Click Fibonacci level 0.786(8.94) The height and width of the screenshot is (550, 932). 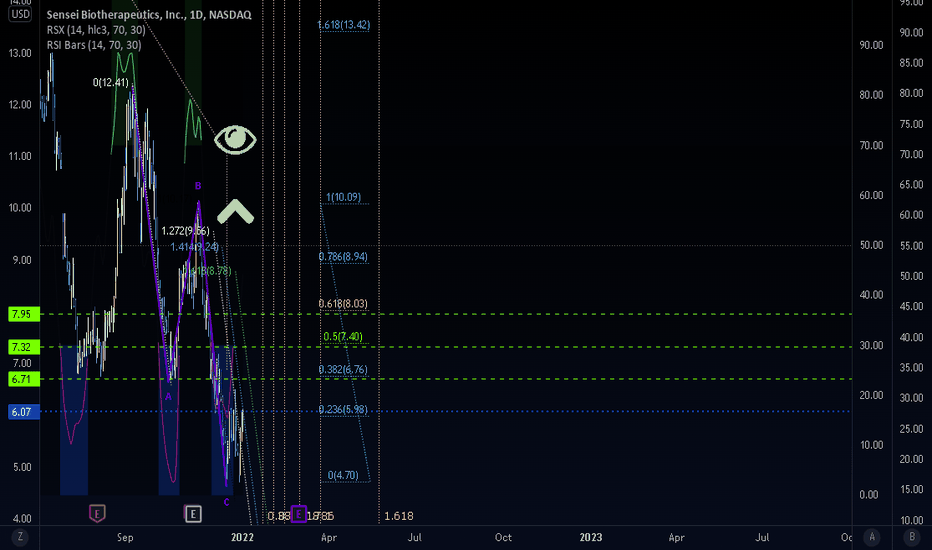point(343,257)
